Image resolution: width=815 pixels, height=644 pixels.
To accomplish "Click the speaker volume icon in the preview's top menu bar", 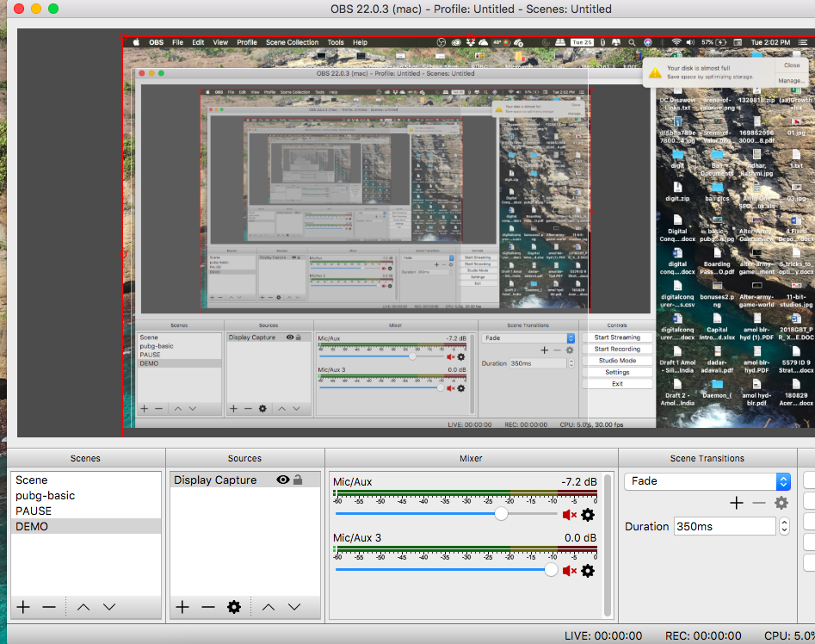I will (690, 43).
